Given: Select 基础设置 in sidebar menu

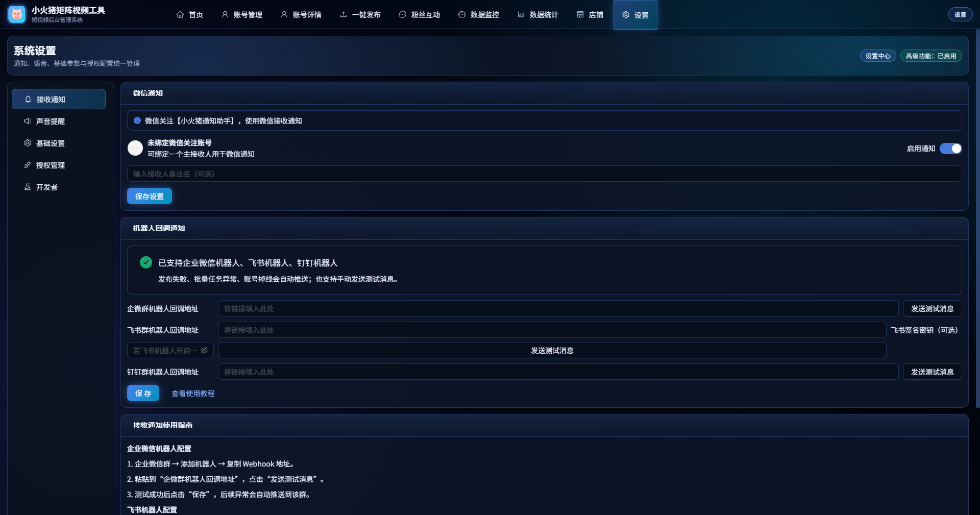Looking at the screenshot, I should click(50, 143).
